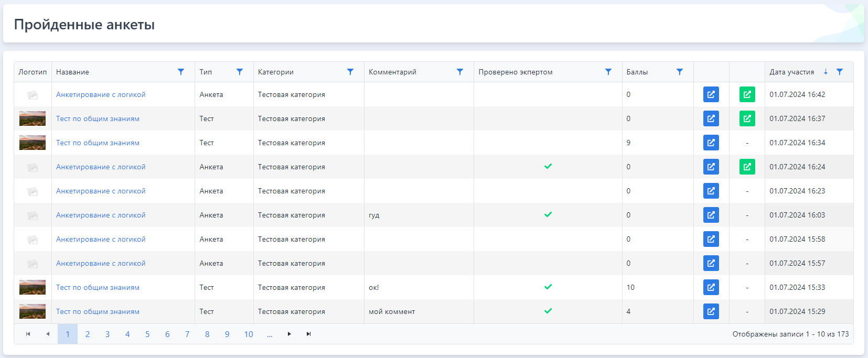
Task: Click the green open icon for the 16:37 entry
Action: [x=747, y=118]
